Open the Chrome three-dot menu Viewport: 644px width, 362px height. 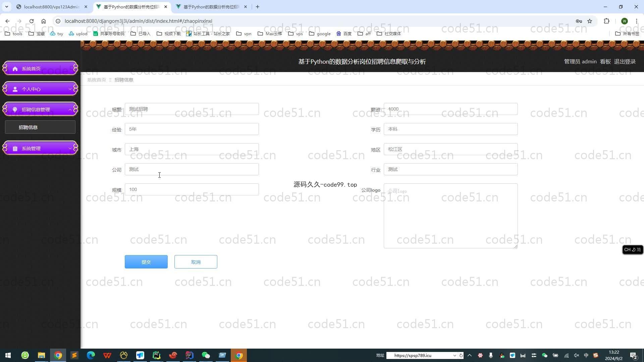pyautogui.click(x=637, y=21)
